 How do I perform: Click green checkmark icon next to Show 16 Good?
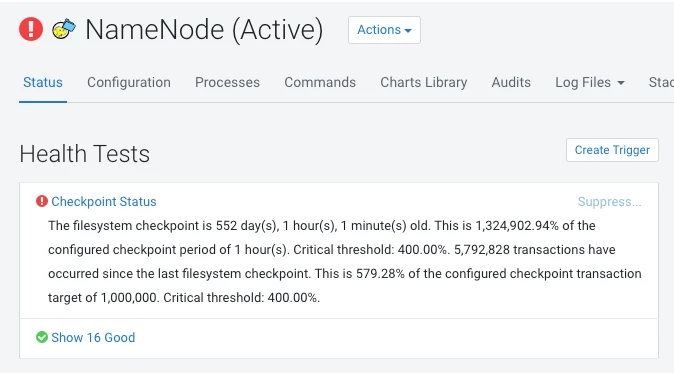(42, 337)
